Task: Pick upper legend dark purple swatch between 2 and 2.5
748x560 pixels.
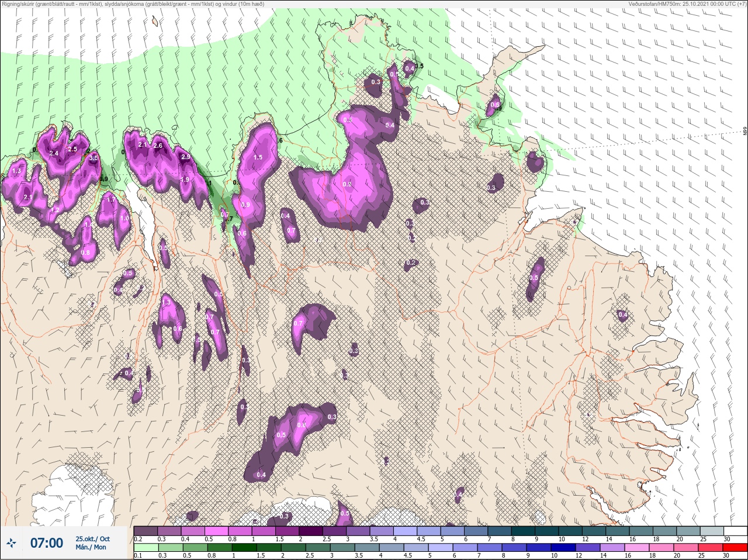Action: 311,531
